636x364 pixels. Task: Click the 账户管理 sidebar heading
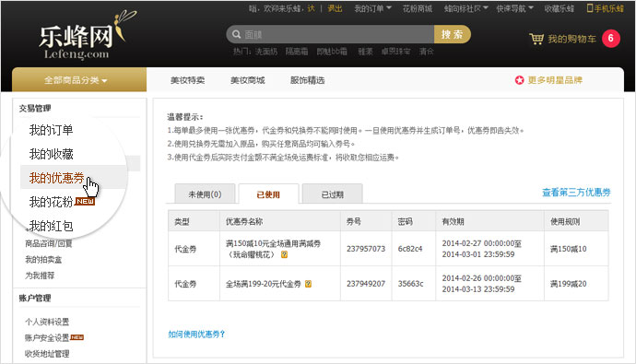(x=35, y=298)
